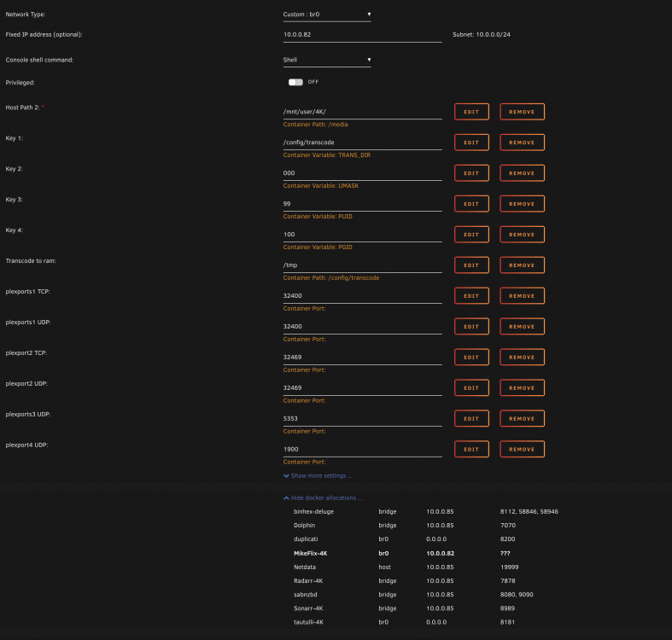672x640 pixels.
Task: Click the PGID value field 100
Action: pyautogui.click(x=362, y=235)
